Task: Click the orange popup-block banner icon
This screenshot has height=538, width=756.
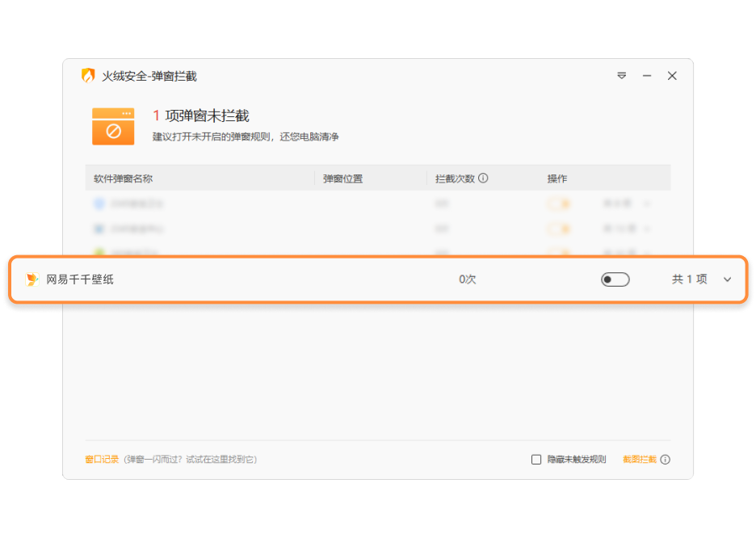Action: tap(113, 126)
